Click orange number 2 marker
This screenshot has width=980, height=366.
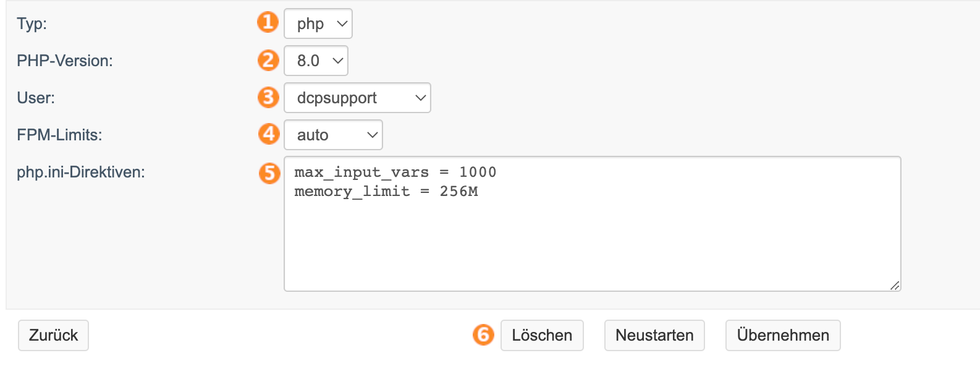coord(268,60)
